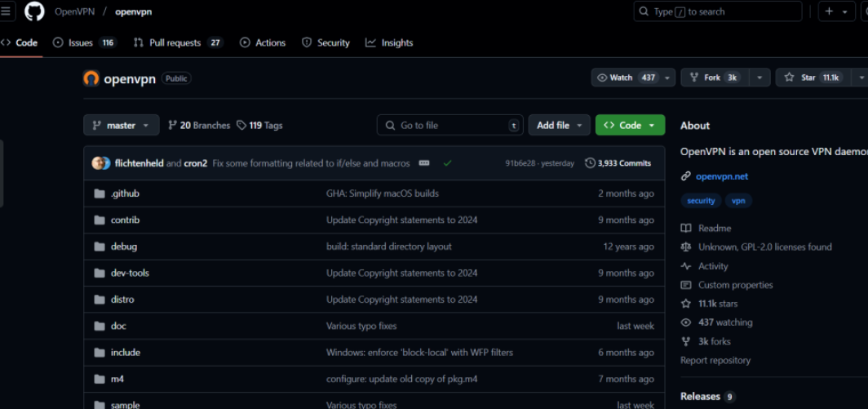Screen dimensions: 868x409
Task: Expand the commit message ellipsis icon
Action: tap(424, 163)
